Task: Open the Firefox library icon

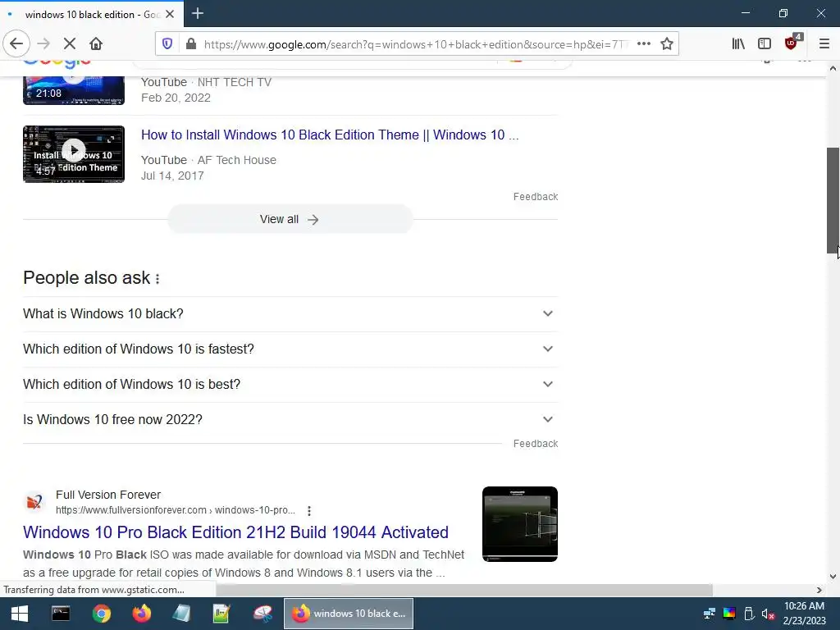Action: [x=738, y=44]
